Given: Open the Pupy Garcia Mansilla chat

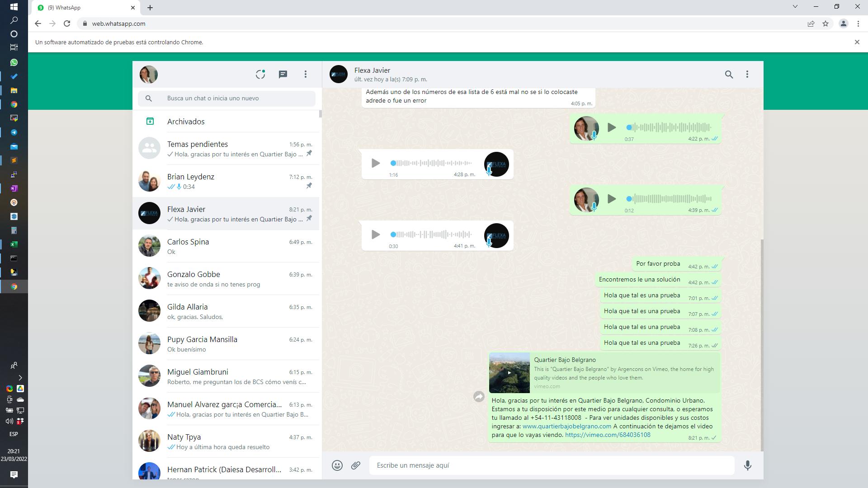Looking at the screenshot, I should pos(226,344).
